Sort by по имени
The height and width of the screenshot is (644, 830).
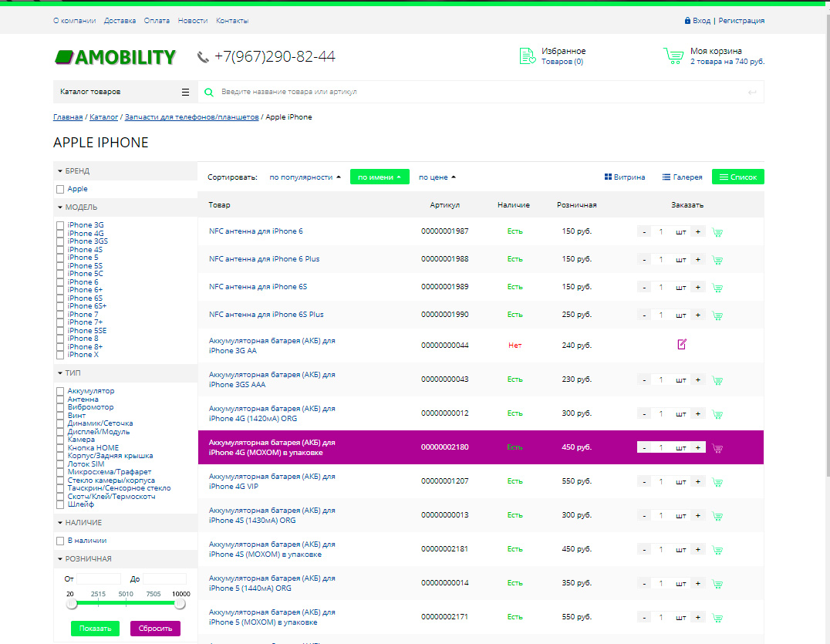pos(380,177)
